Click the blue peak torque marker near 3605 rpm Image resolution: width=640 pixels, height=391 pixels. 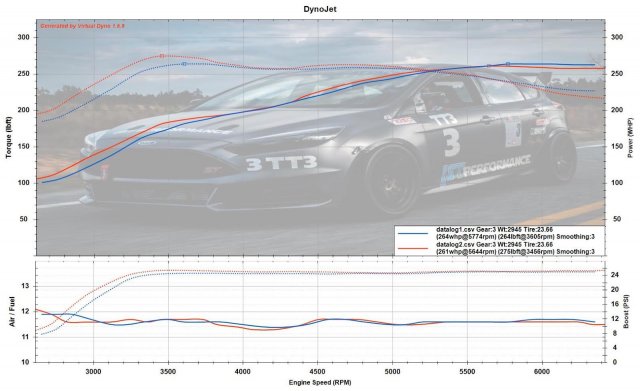coord(184,64)
